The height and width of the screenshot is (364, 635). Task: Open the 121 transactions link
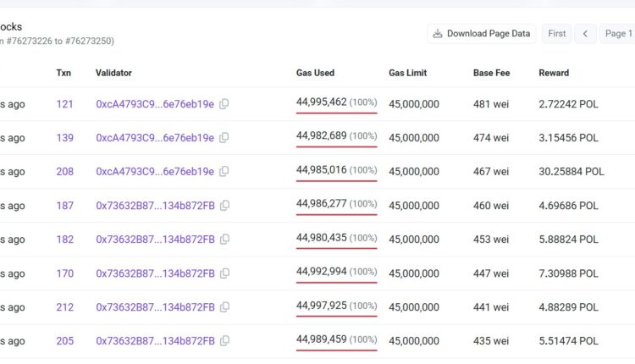click(x=64, y=104)
